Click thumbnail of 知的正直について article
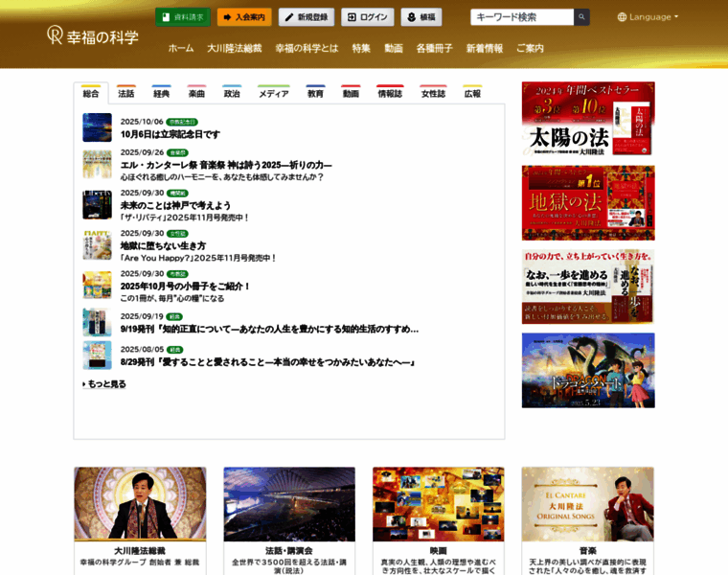728x575 pixels. (97, 322)
